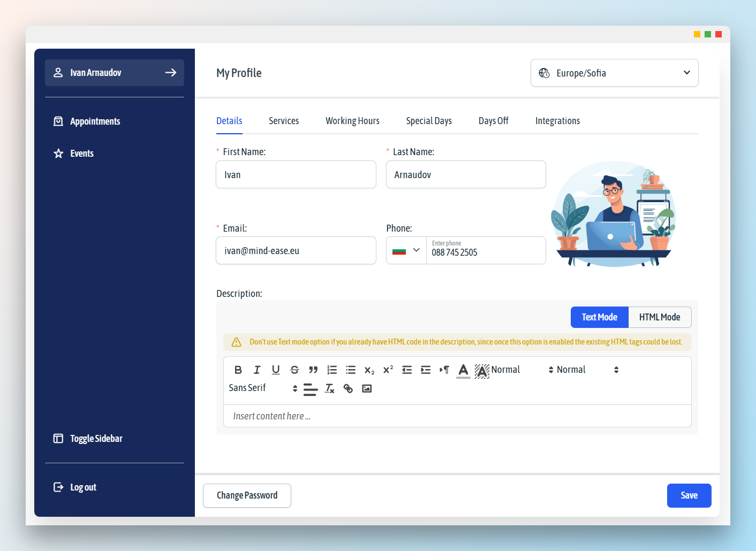Image resolution: width=756 pixels, height=551 pixels.
Task: Switch to the Working Hours tab
Action: (352, 121)
